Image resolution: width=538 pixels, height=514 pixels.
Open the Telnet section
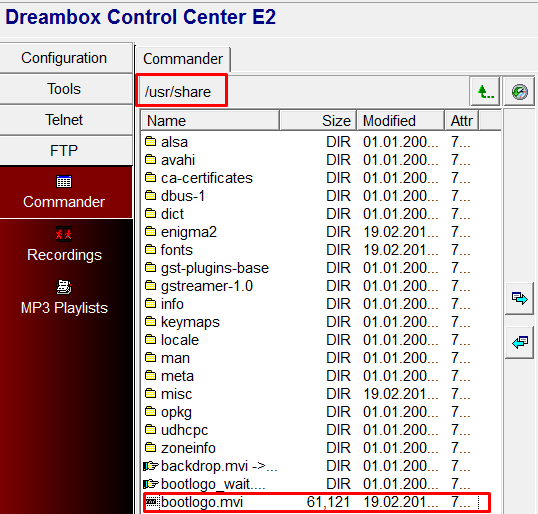click(x=66, y=120)
